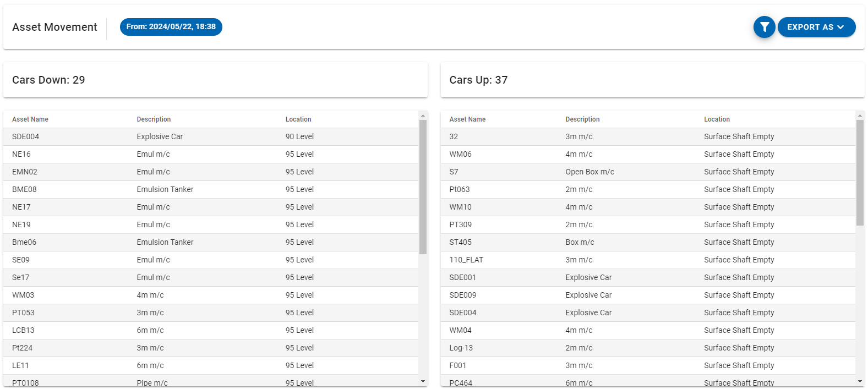The image size is (868, 389).
Task: Sort Cars Down by Location header
Action: 298,119
